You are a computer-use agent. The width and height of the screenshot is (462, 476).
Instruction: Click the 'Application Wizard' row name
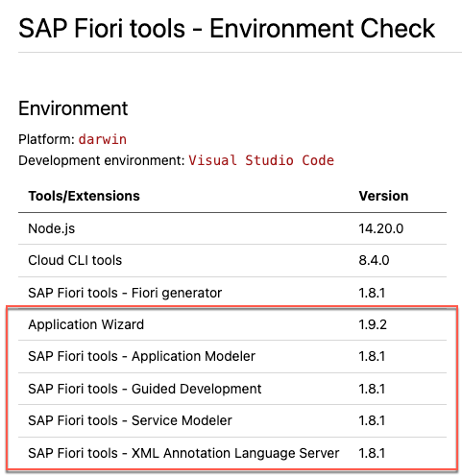(85, 324)
